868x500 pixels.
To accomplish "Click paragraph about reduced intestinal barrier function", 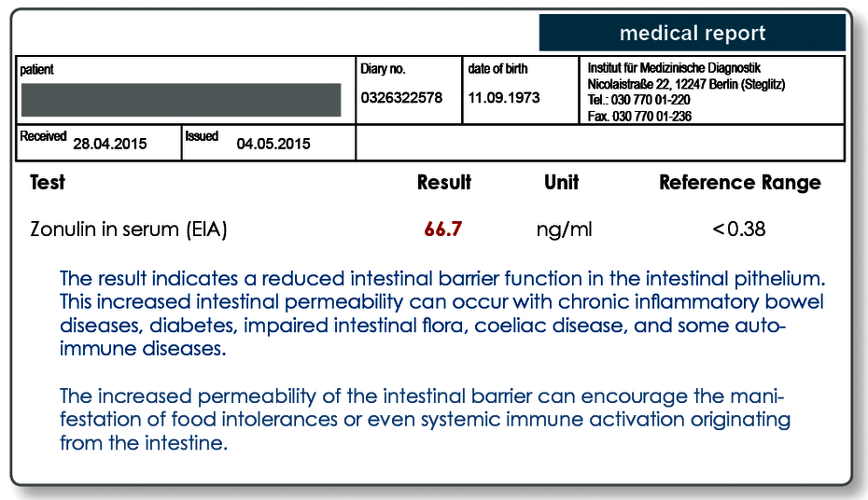I will (x=441, y=313).
